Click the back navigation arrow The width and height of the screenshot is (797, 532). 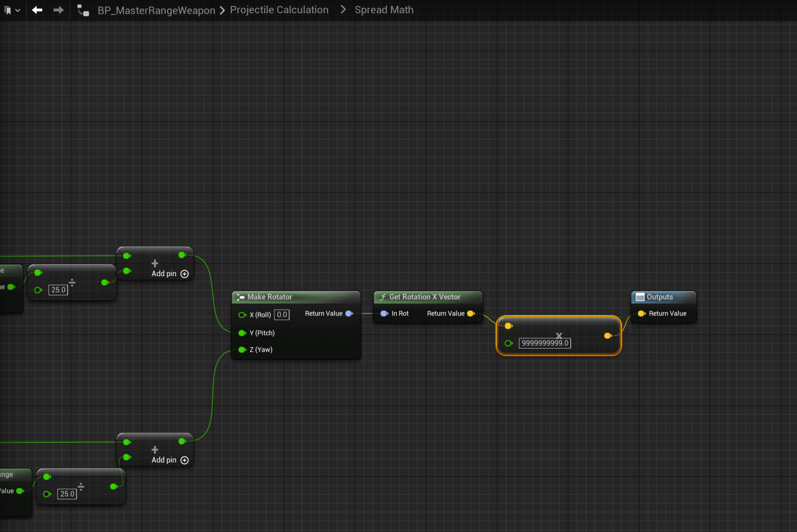pyautogui.click(x=37, y=10)
